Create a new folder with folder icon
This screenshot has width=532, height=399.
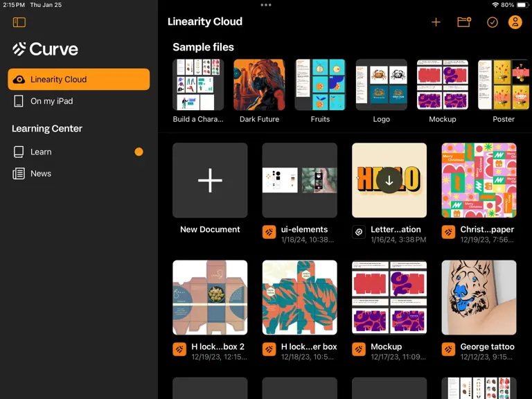click(x=464, y=22)
